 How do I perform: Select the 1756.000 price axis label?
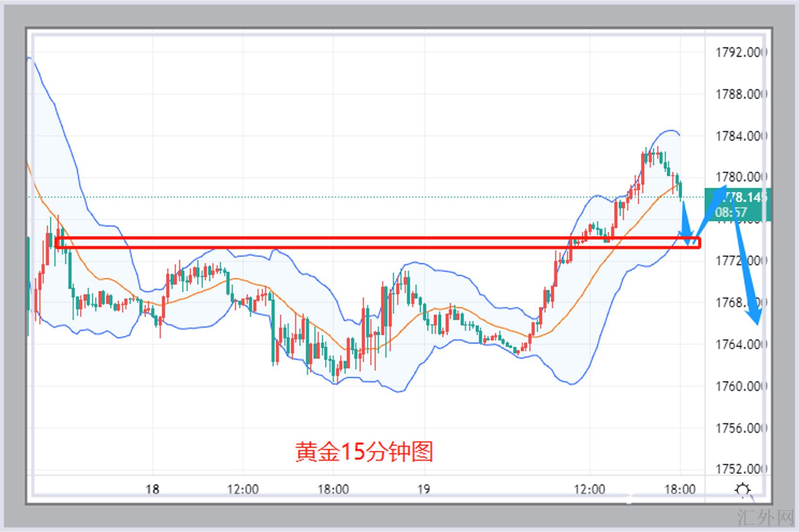(741, 428)
